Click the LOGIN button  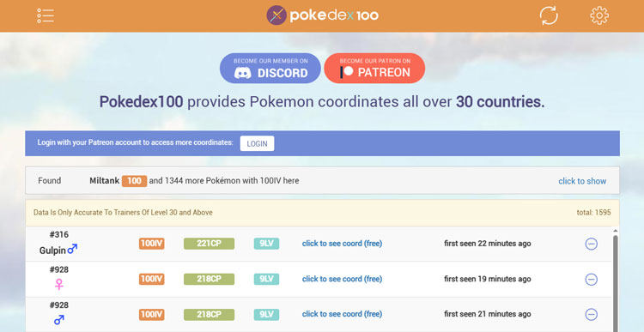pos(257,143)
